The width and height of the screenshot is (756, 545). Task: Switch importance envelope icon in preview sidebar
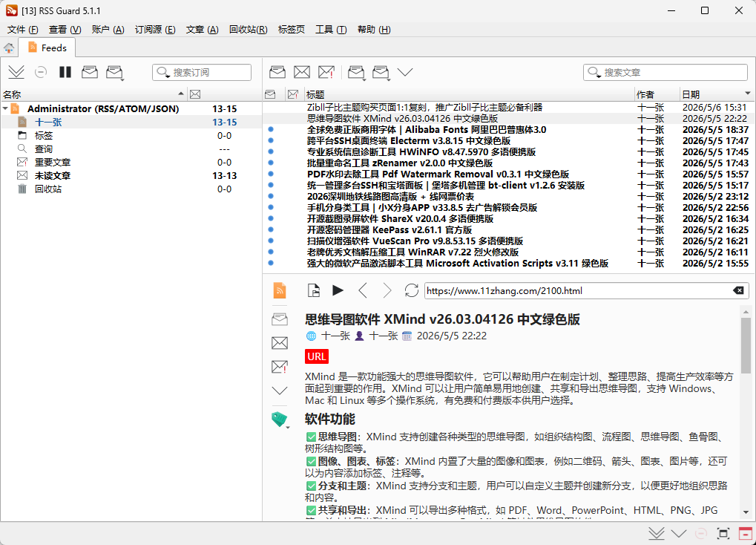click(280, 367)
